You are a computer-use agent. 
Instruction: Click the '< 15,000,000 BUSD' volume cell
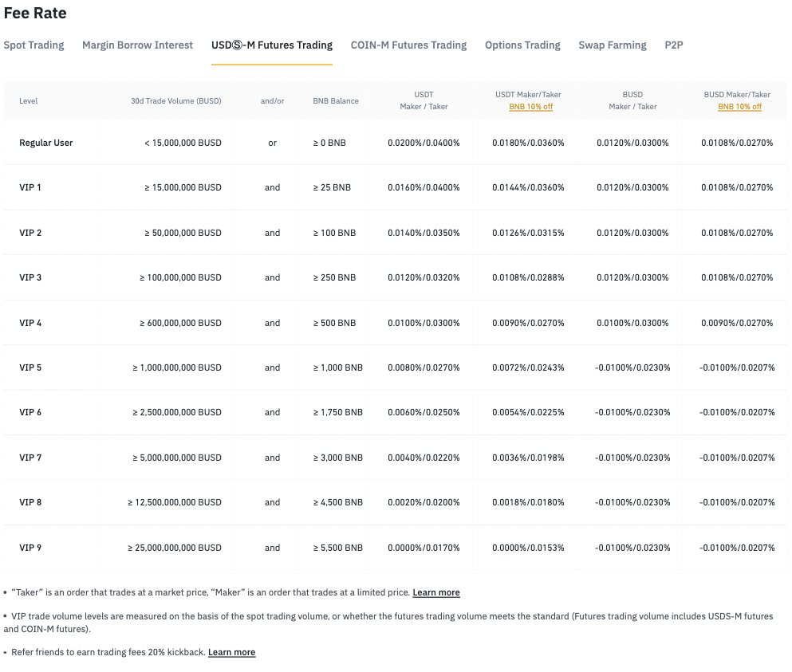(x=183, y=143)
